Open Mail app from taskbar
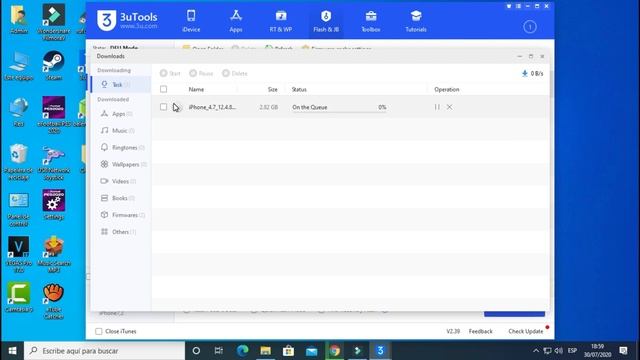 [311, 351]
